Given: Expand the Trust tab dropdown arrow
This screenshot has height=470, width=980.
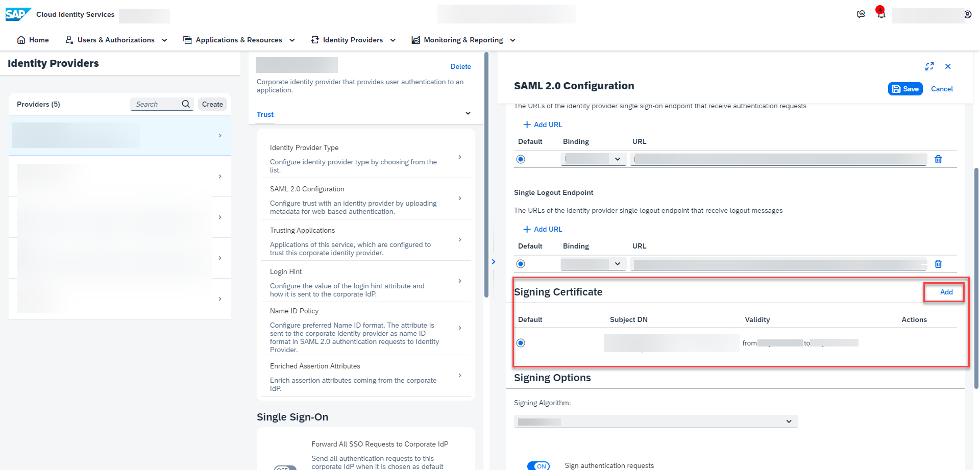Looking at the screenshot, I should point(468,113).
